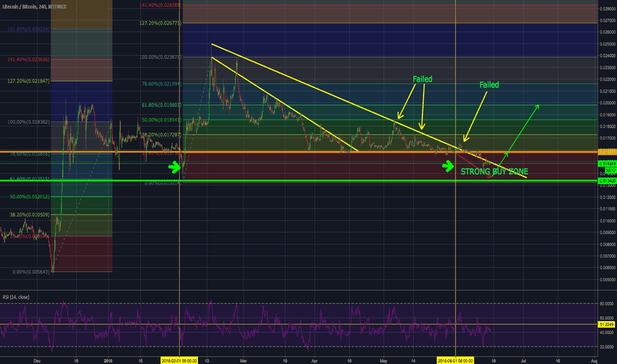617x364 pixels.
Task: Click the 38.20%(0.017287) Fibonacci label
Action: (x=162, y=134)
